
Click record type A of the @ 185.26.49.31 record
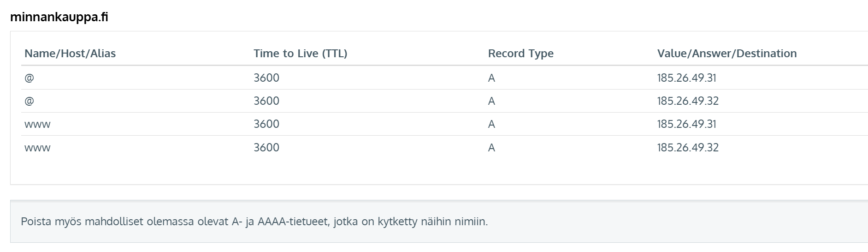click(x=491, y=78)
